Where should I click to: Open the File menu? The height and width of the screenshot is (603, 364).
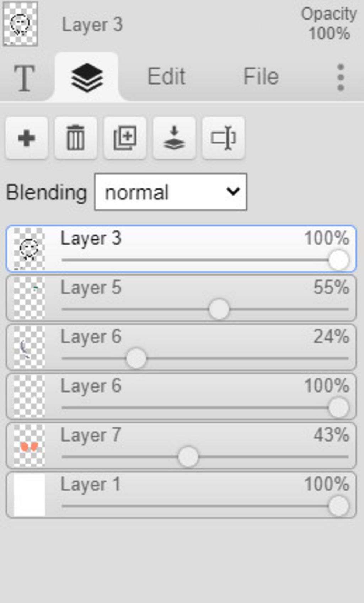pyautogui.click(x=261, y=76)
